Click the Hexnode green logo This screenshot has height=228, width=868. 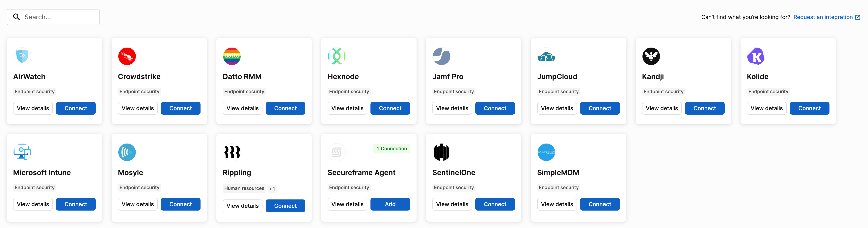point(337,56)
